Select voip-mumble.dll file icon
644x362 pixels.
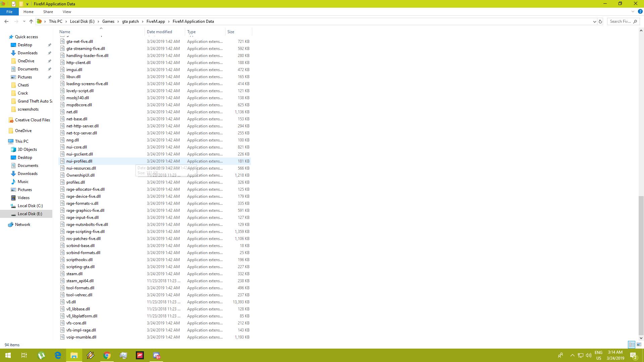(62, 337)
